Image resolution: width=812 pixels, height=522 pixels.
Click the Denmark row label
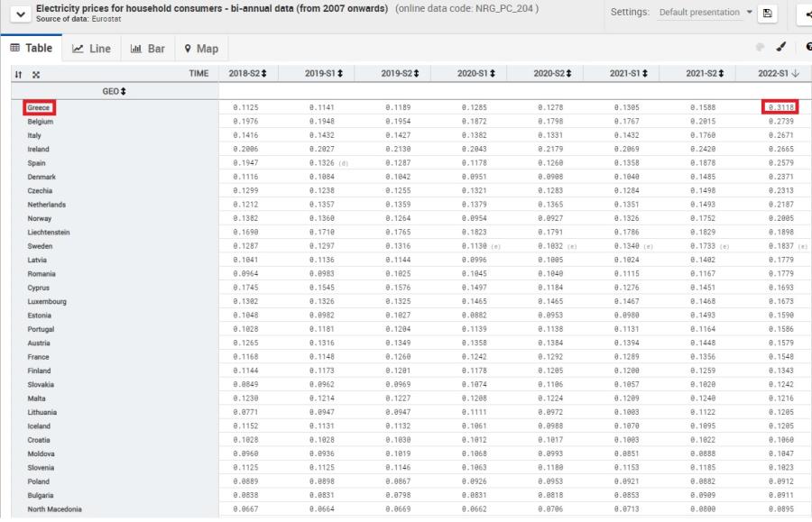(42, 177)
